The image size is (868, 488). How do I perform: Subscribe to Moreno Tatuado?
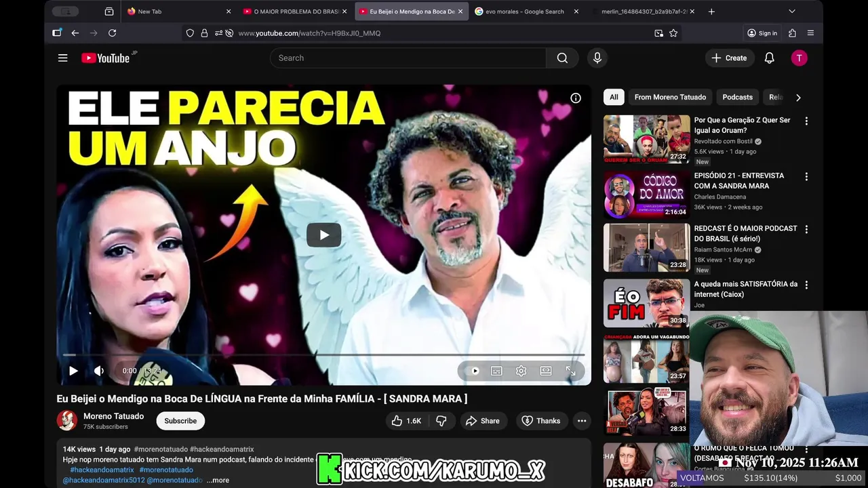pyautogui.click(x=180, y=421)
